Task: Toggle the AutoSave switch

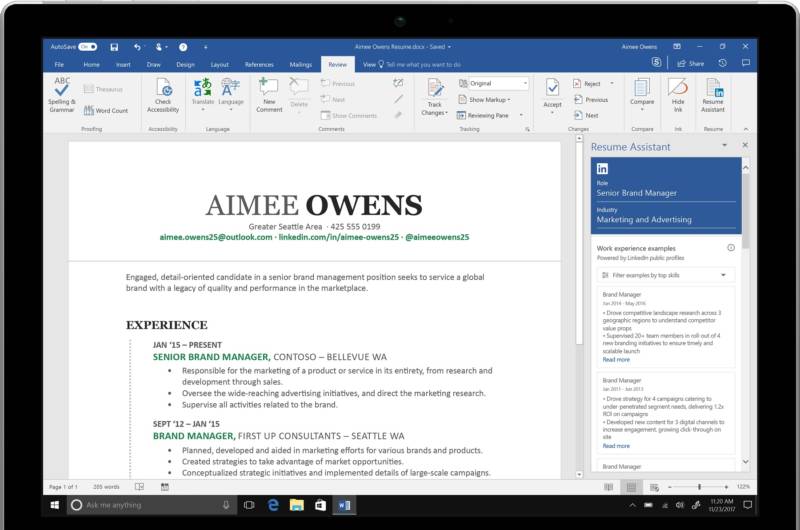Action: 88,47
